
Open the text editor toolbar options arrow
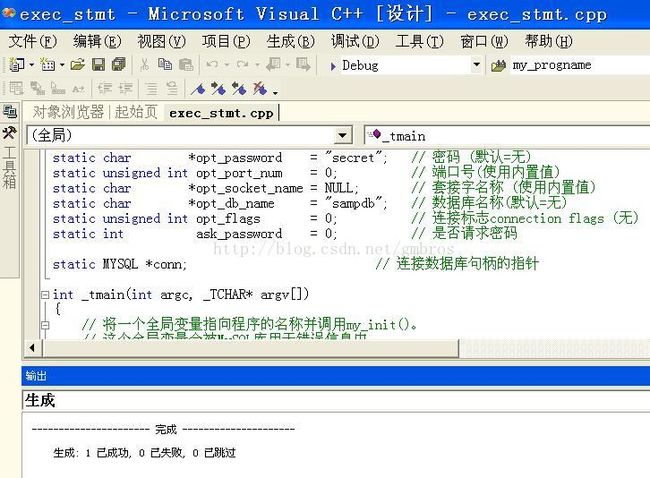tap(275, 93)
